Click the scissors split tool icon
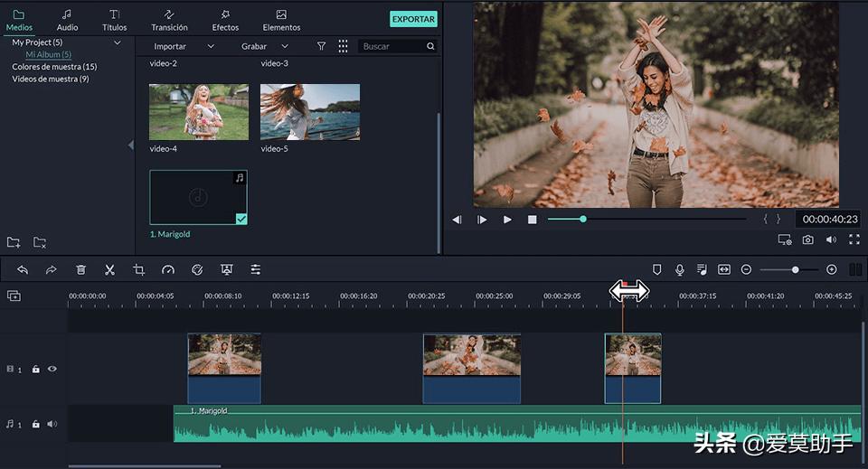Viewport: 868px width, 469px height. [x=109, y=269]
